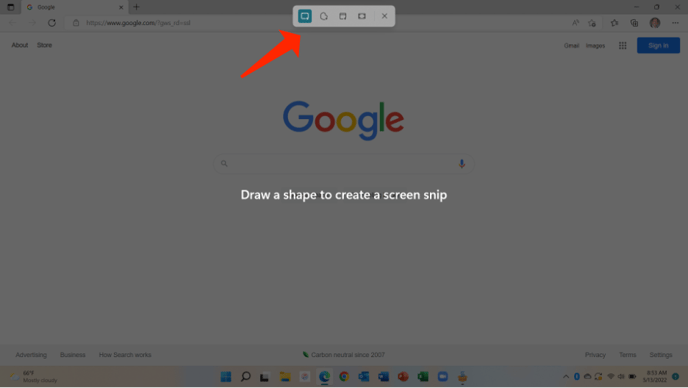This screenshot has height=388, width=688.
Task: Open the weather widget on taskbar
Action: tap(34, 377)
